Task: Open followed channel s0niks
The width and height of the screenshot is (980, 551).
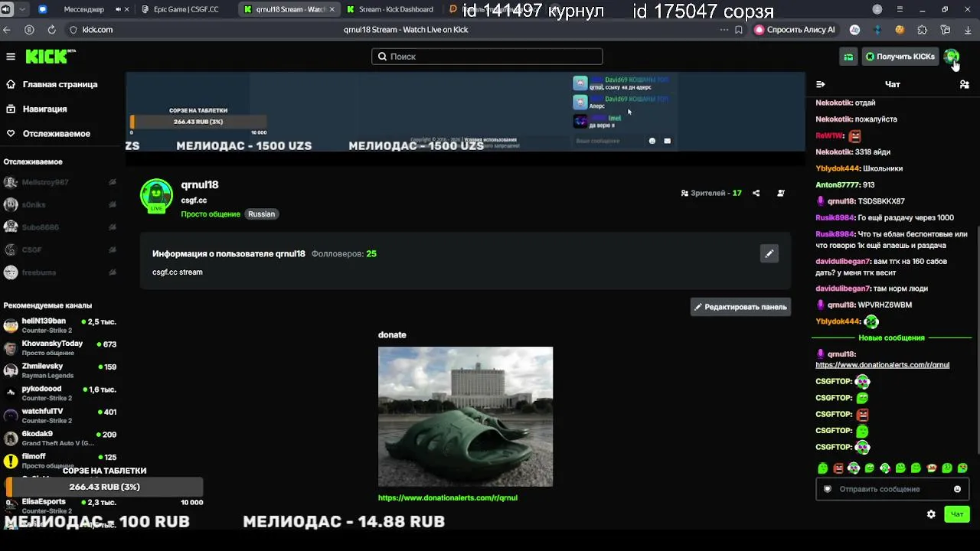Action: pyautogui.click(x=61, y=205)
